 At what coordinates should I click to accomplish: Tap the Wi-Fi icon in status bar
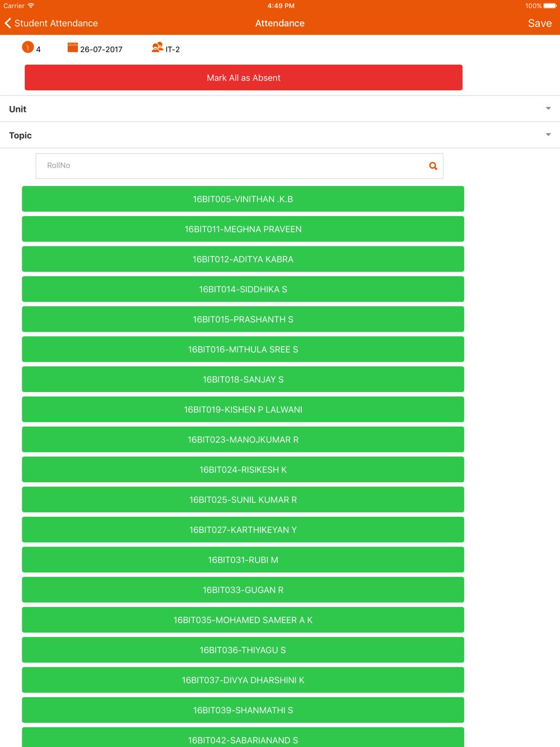(31, 6)
